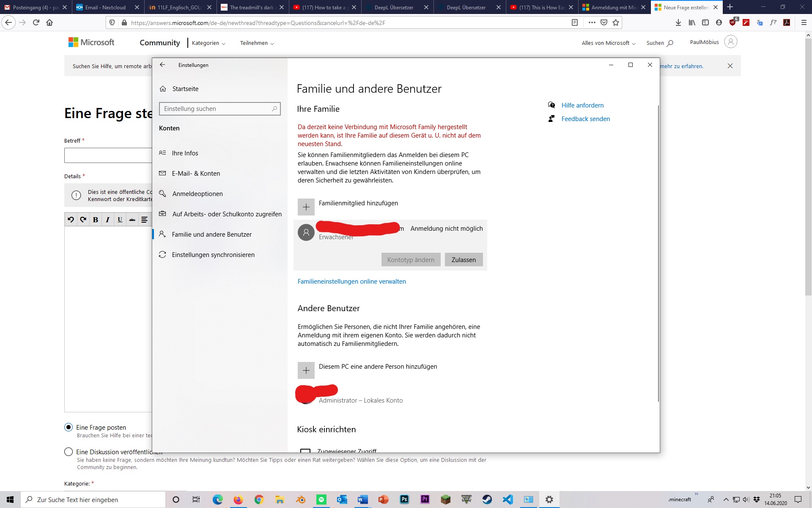Click the Microsoft logo
Image resolution: width=812 pixels, height=508 pixels.
91,42
